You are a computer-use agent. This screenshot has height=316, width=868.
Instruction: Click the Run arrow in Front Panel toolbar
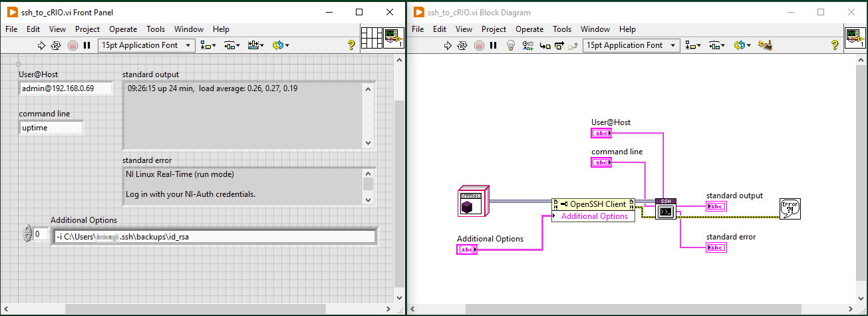[x=41, y=45]
